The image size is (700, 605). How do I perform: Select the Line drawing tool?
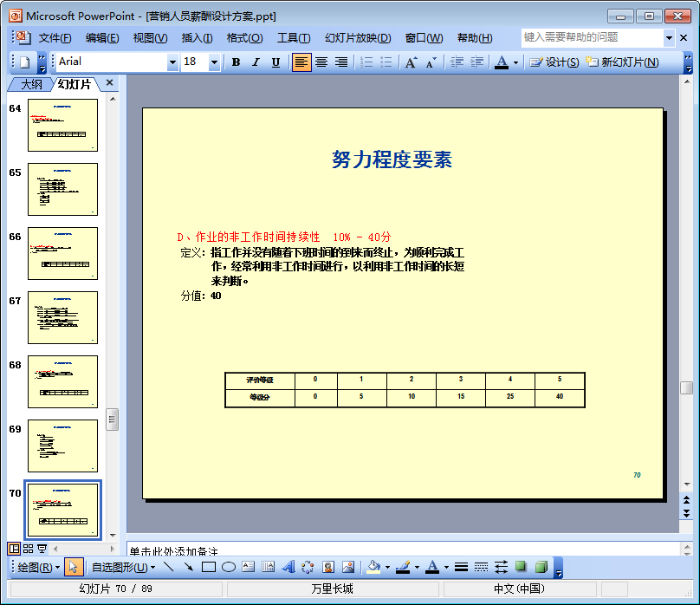(168, 568)
